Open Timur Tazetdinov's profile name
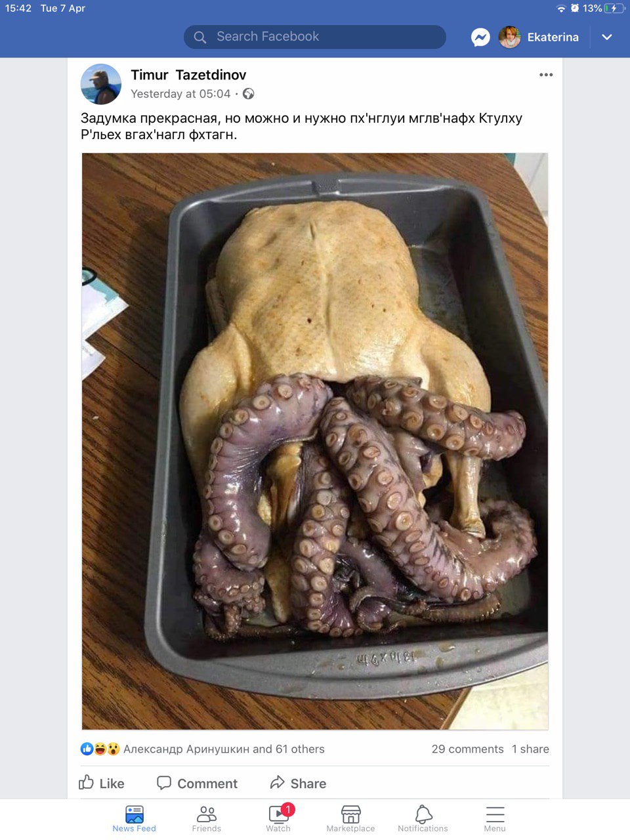The width and height of the screenshot is (630, 840). point(188,75)
